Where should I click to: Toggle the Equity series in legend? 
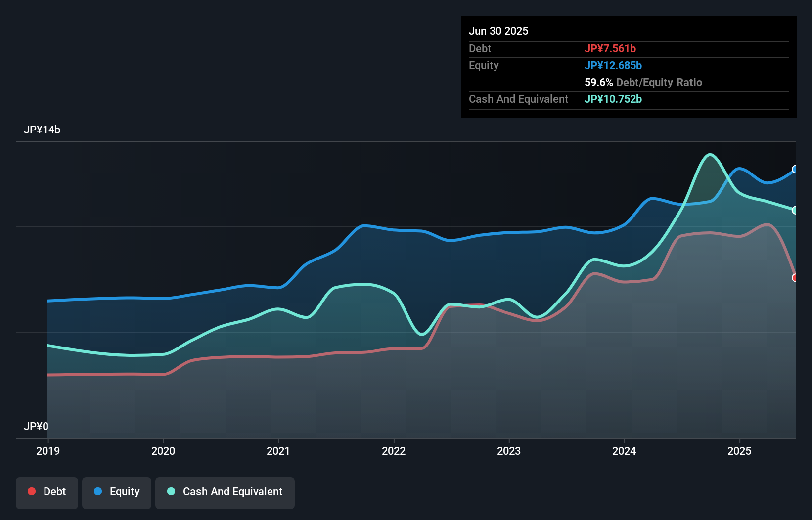[x=117, y=492]
